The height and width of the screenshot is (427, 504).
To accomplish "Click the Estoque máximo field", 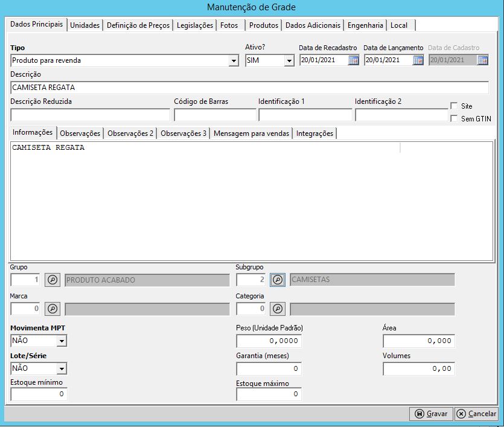I will 269,394.
